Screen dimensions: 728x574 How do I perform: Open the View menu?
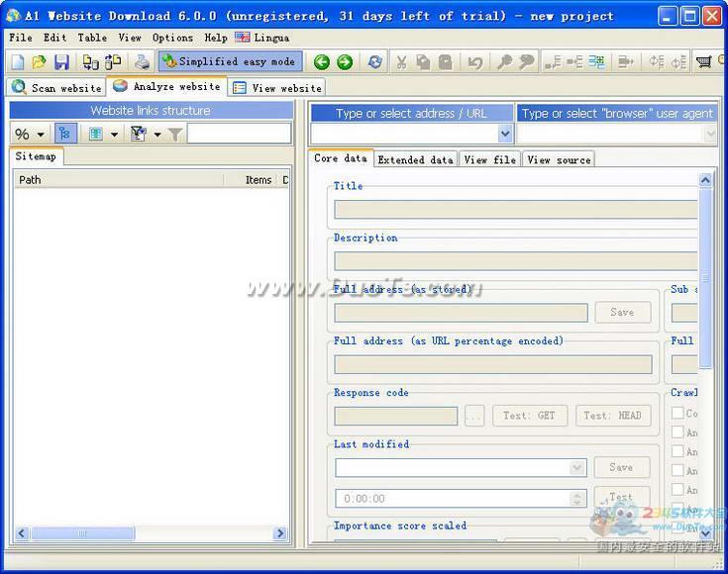tap(130, 38)
